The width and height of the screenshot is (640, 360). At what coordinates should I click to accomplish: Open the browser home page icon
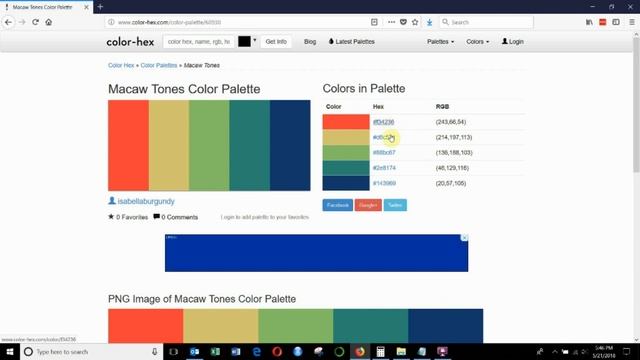click(x=49, y=22)
